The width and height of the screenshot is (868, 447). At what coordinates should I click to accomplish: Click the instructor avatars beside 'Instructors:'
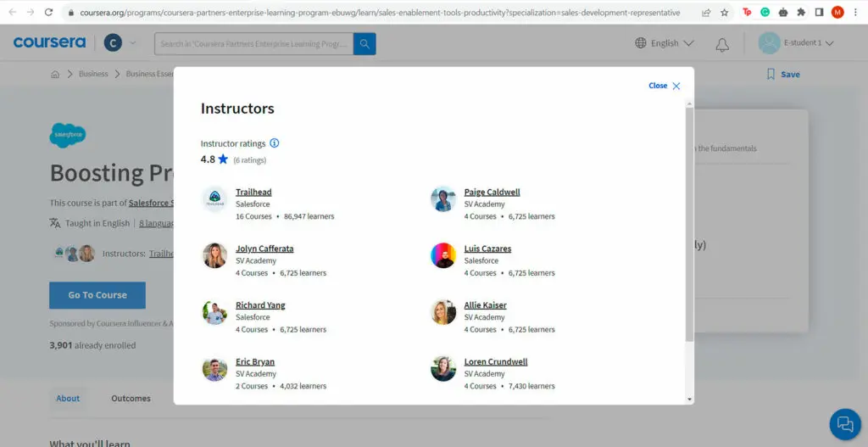75,254
